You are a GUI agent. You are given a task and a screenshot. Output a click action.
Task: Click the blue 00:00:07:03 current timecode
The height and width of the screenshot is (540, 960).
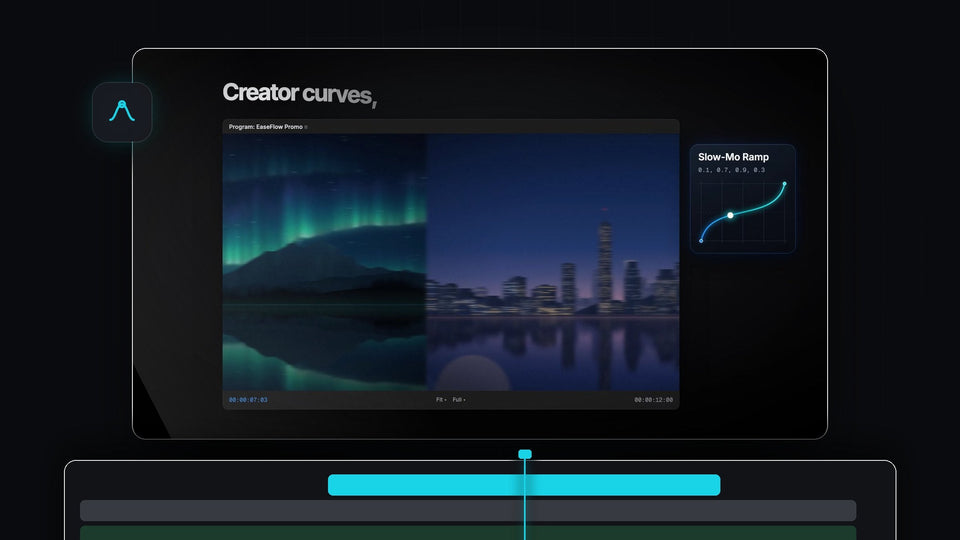tap(248, 400)
